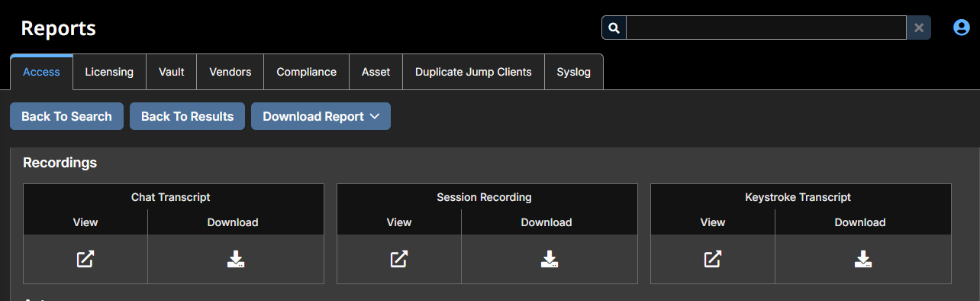Click the Back To Results button
Image resolution: width=980 pixels, height=301 pixels.
tap(187, 116)
